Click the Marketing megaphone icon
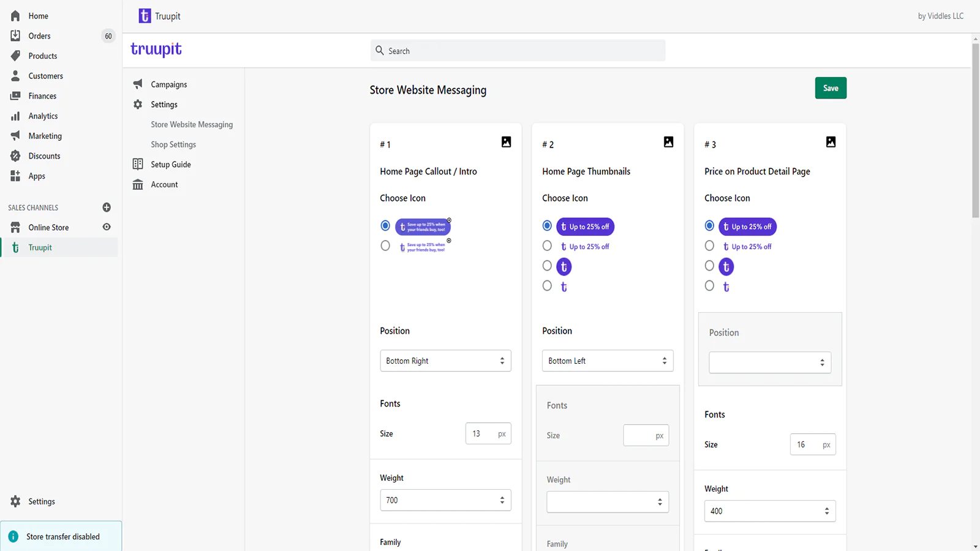Screen dimensions: 980x551 pos(15,136)
